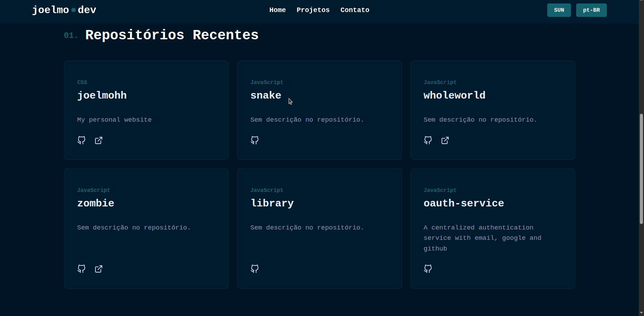Screen dimensions: 644x316
Task: Select the library repository card title
Action: 272,203
